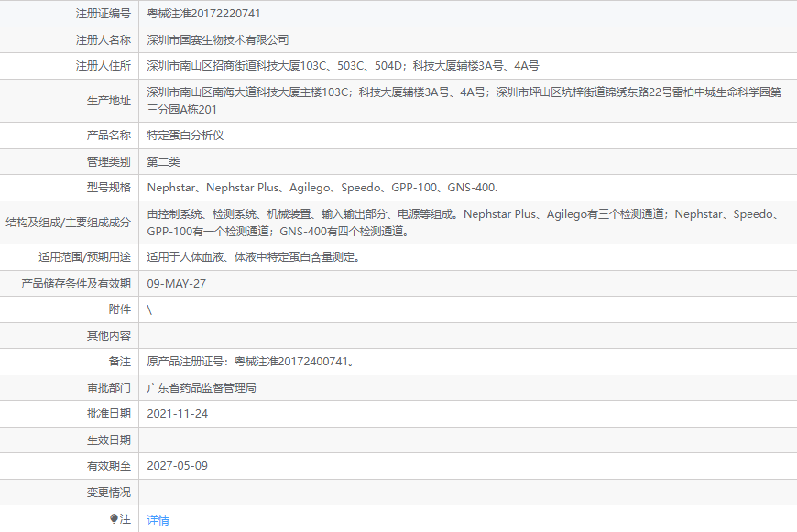Select expiry date 2027-05-09
Screen dimensions: 797x532
coord(177,466)
